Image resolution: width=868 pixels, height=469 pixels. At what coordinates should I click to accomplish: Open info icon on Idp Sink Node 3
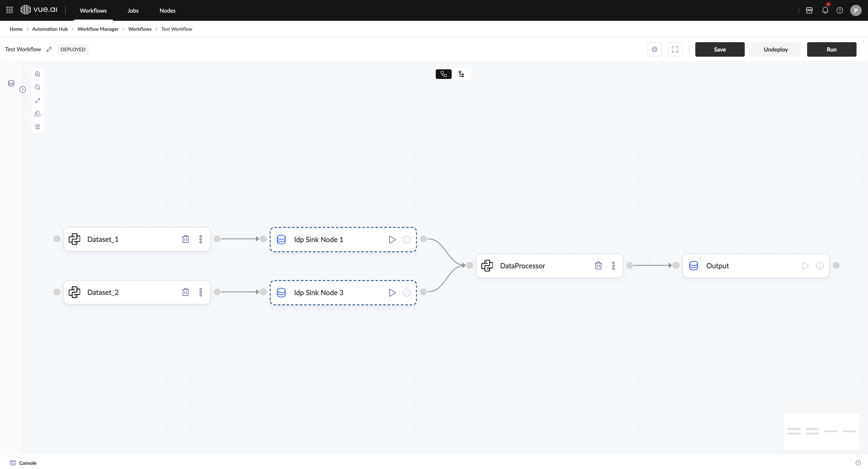click(x=406, y=293)
